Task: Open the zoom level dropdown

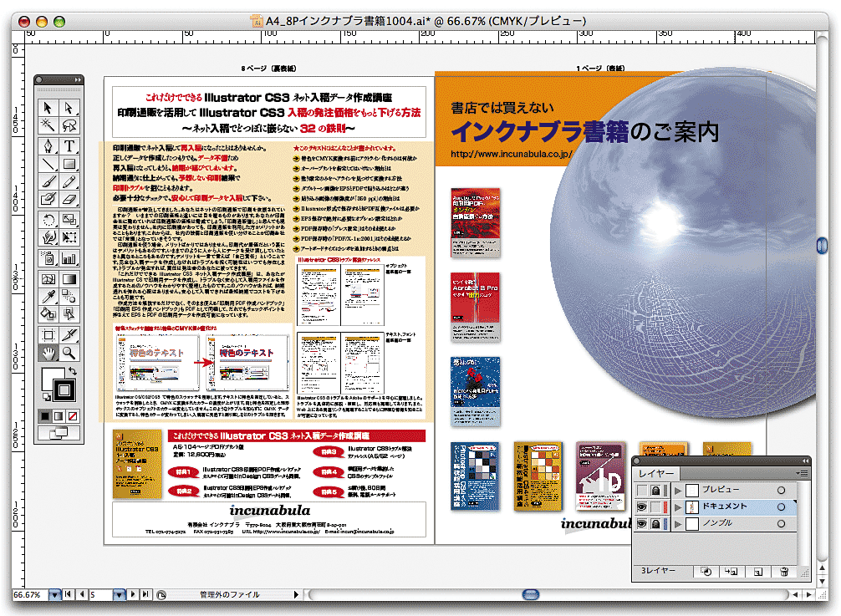Action: pos(54,594)
